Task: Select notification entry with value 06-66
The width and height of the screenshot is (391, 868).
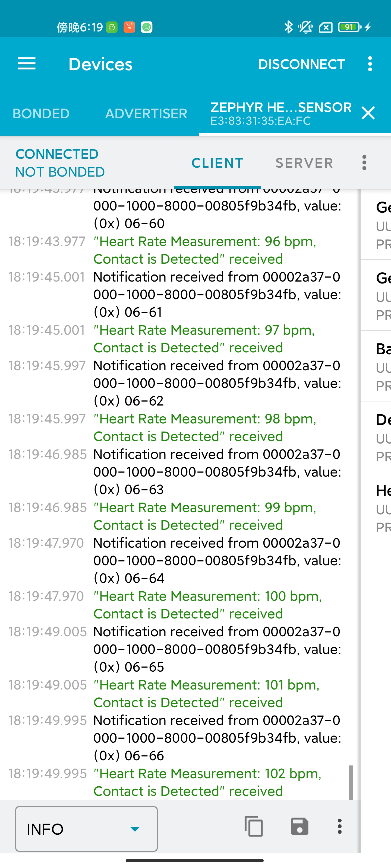Action: (217, 738)
